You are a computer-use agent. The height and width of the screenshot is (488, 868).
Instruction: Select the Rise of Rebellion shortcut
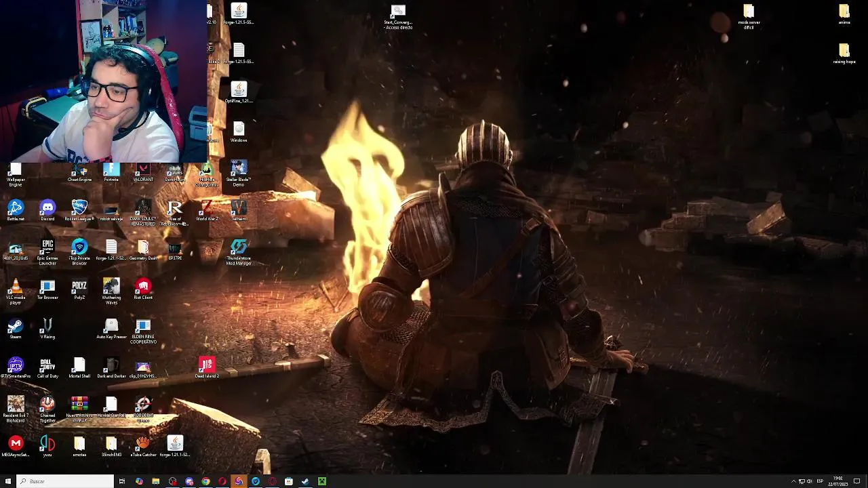pyautogui.click(x=175, y=213)
